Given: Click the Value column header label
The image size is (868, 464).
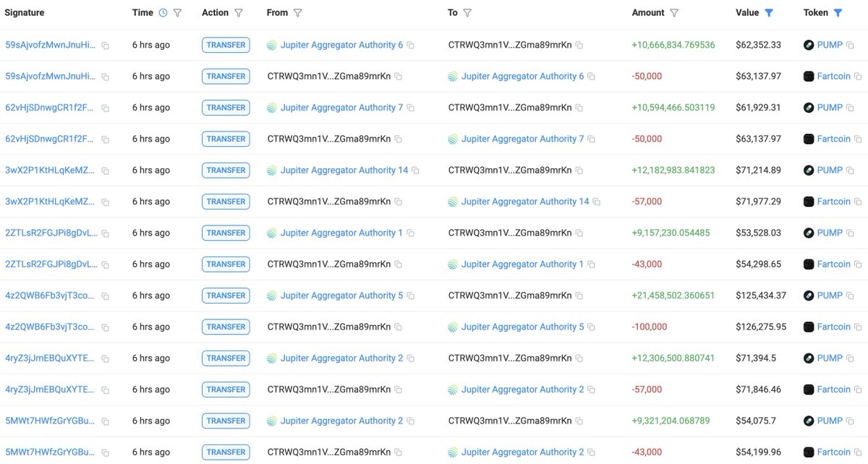Looking at the screenshot, I should click(x=747, y=13).
